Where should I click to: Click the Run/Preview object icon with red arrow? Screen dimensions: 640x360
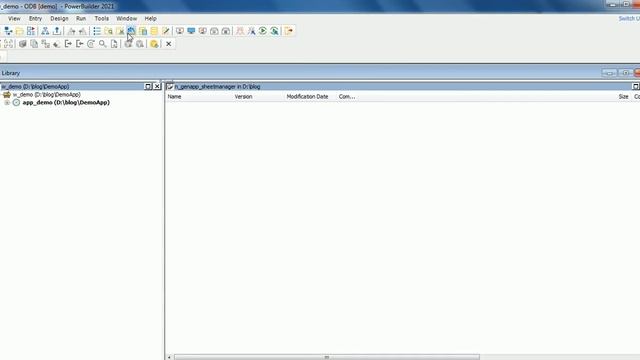[x=31, y=31]
